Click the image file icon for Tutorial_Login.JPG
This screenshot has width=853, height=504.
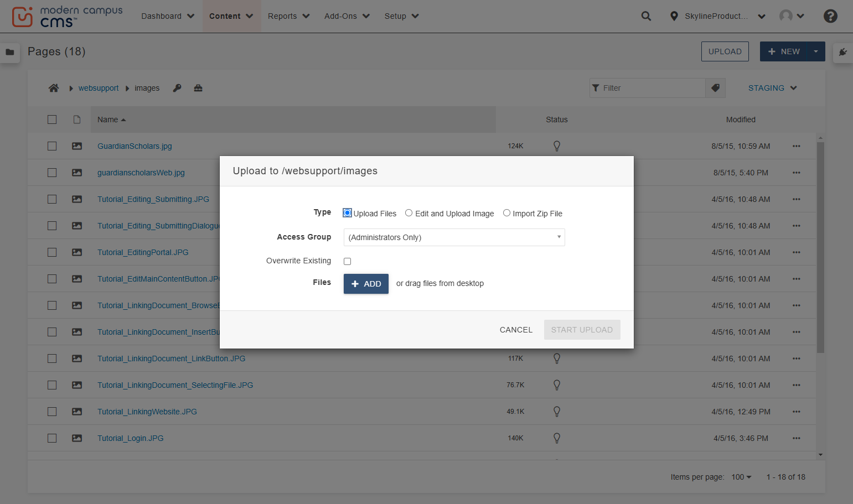point(77,438)
